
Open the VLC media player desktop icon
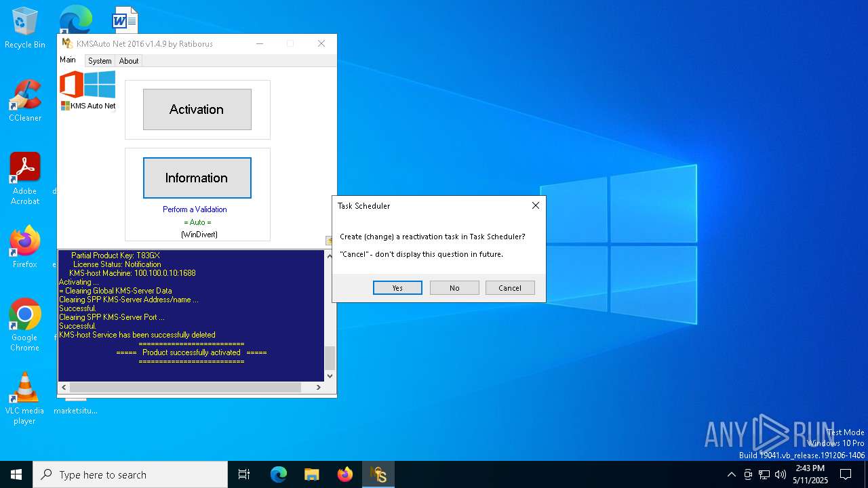point(25,399)
